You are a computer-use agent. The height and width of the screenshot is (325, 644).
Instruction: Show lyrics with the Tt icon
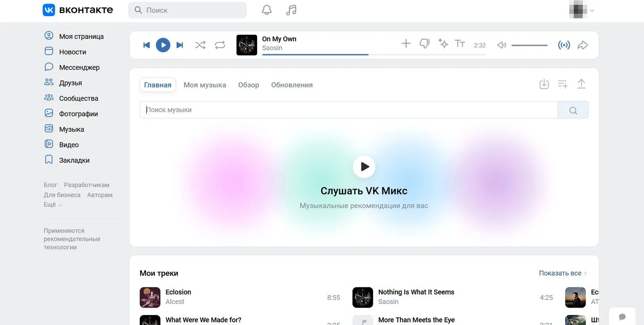pyautogui.click(x=460, y=43)
